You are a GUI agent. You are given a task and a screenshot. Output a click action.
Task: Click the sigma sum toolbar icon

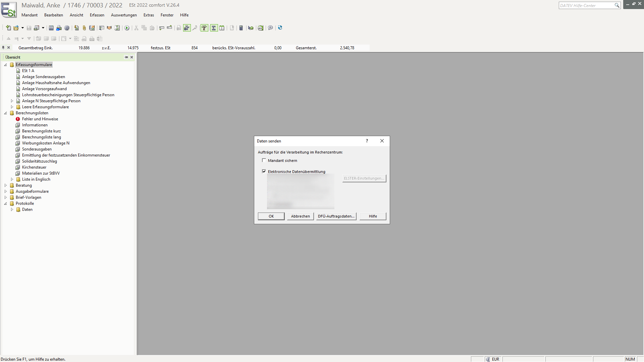coord(214,28)
